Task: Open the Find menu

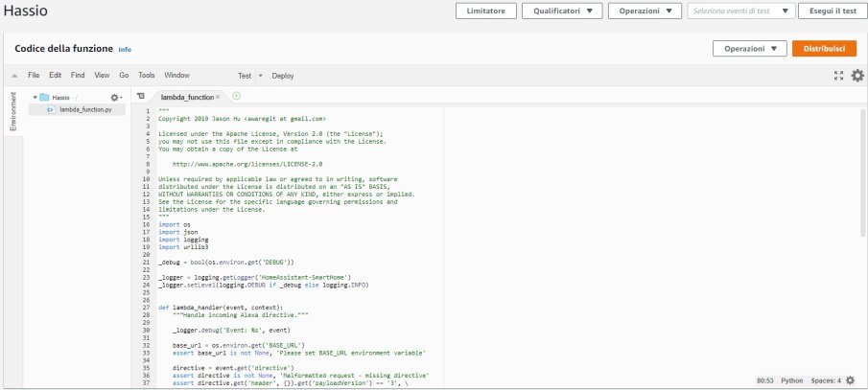Action: (78, 76)
